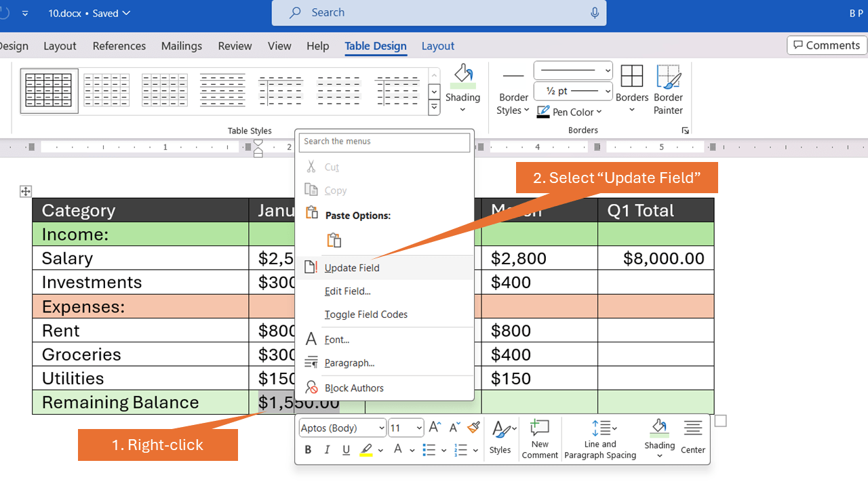This screenshot has width=868, height=488.
Task: Click the Search the menus input field
Action: [384, 142]
